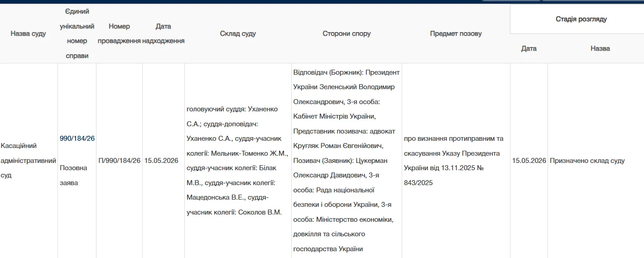Click the 'Дата' sub-header under Стадія розгляду
The image size is (644, 258).
[x=529, y=48]
